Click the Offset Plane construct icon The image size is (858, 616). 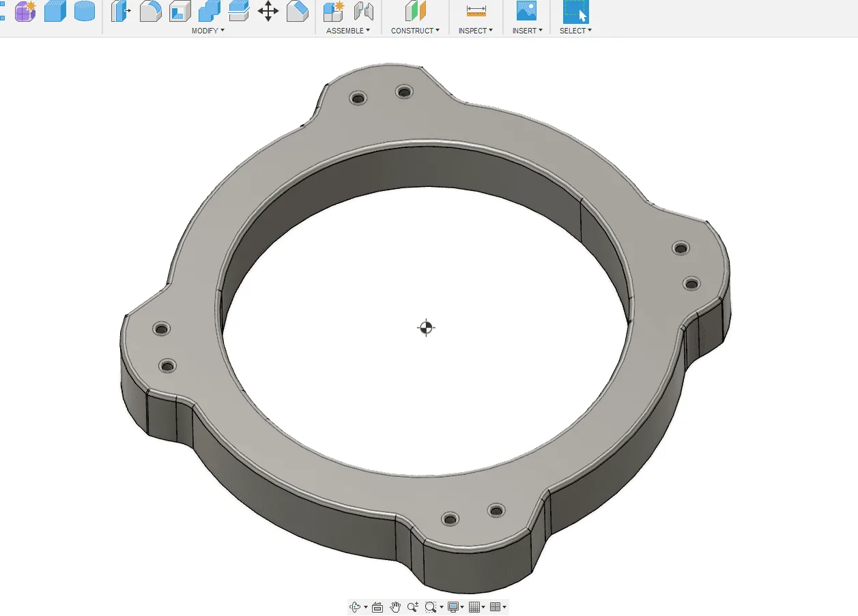click(415, 11)
